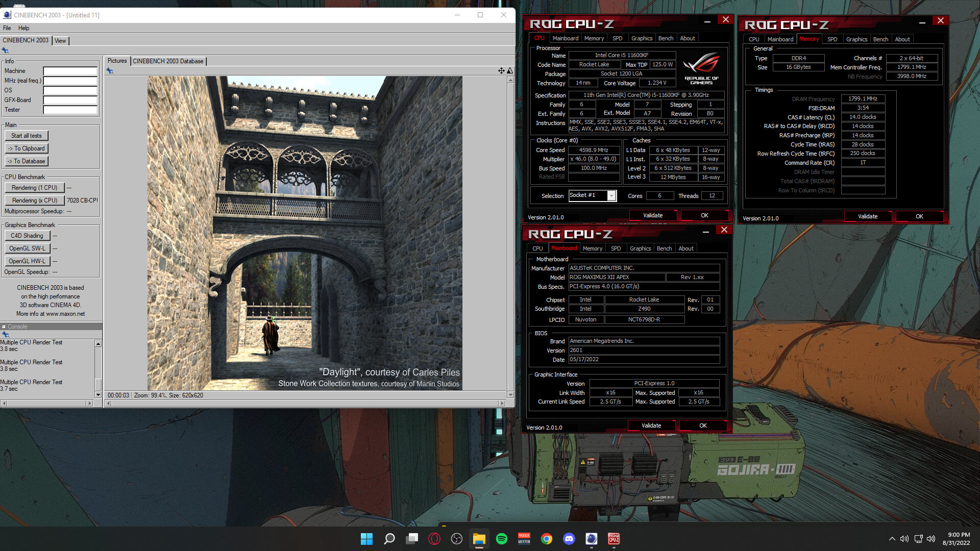980x551 pixels.
Task: Click the To Database button
Action: click(27, 161)
